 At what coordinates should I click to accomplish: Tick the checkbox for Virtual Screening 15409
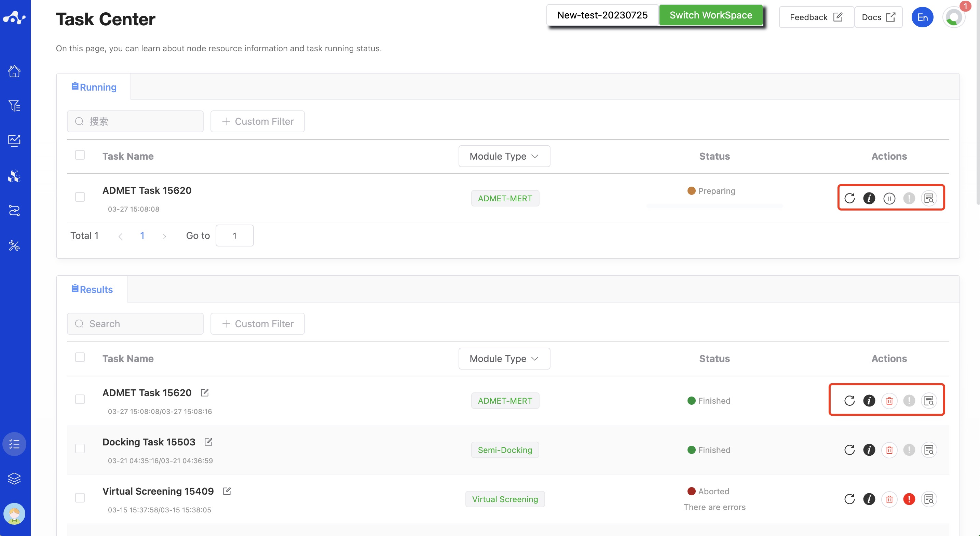80,498
